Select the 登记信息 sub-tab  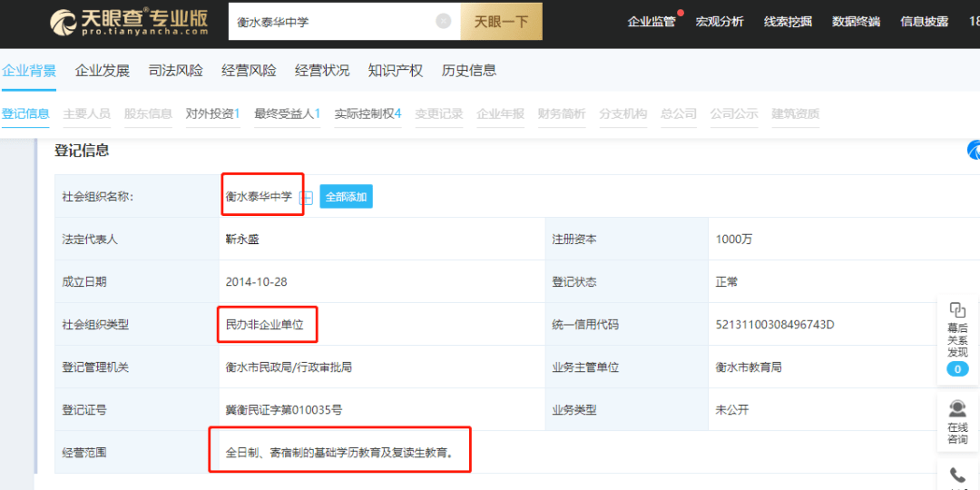click(25, 113)
